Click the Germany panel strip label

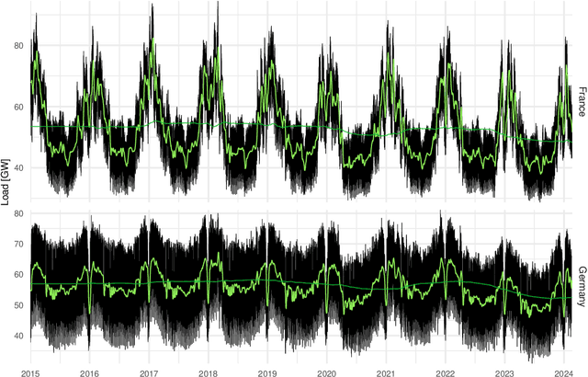click(x=582, y=287)
